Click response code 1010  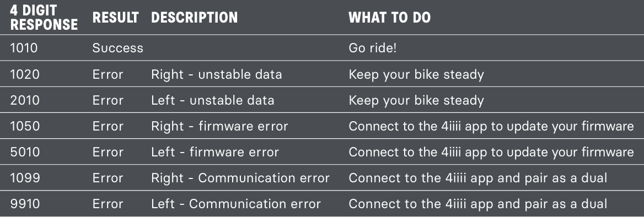tap(24, 48)
